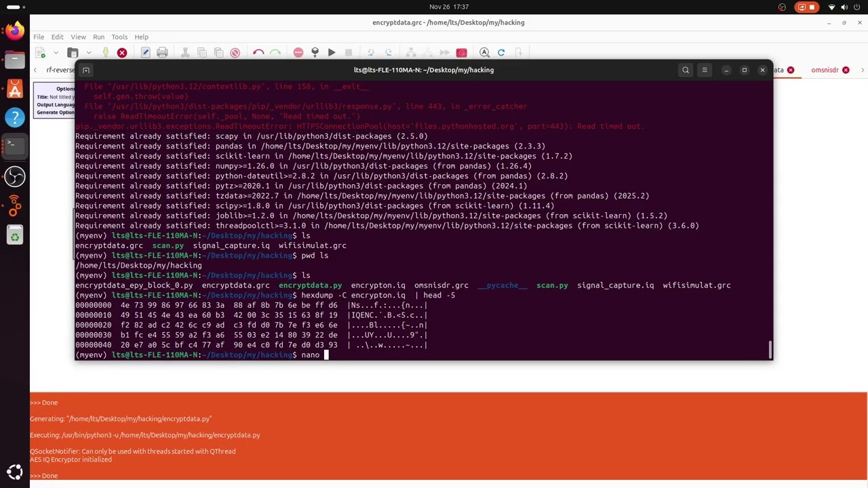Open Help from the Ubuntu dock
The height and width of the screenshot is (488, 868).
tap(14, 118)
